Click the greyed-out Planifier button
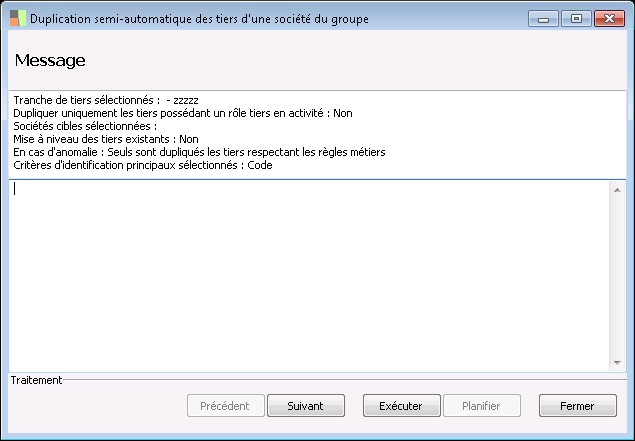Image resolution: width=635 pixels, height=441 pixels. 481,406
